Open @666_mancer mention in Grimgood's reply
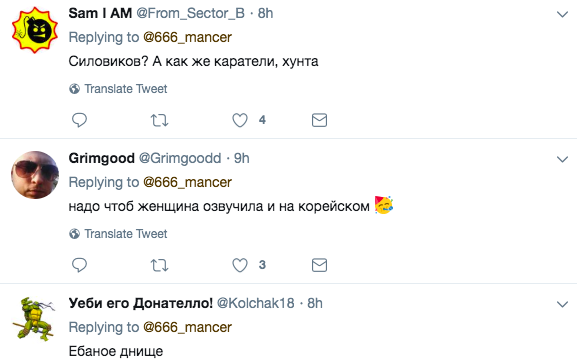577x363 pixels. coord(187,182)
